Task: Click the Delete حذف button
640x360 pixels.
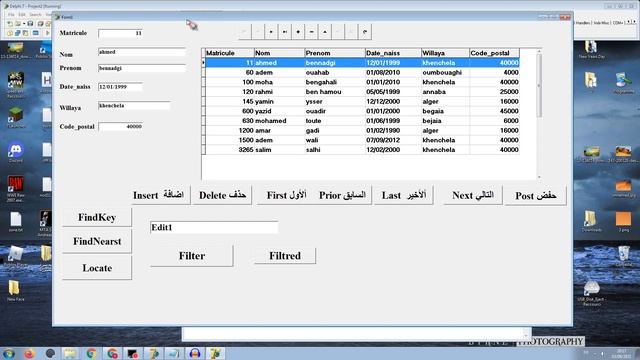Action: point(222,195)
